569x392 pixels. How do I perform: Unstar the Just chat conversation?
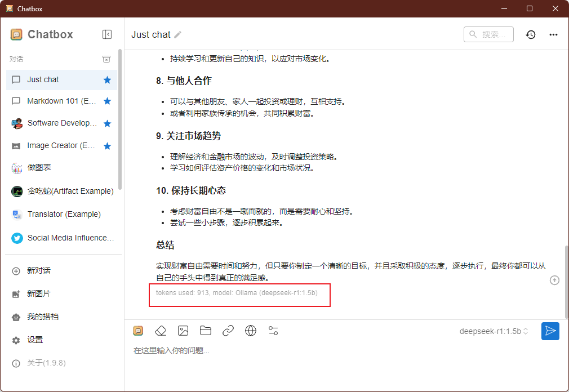(x=107, y=80)
